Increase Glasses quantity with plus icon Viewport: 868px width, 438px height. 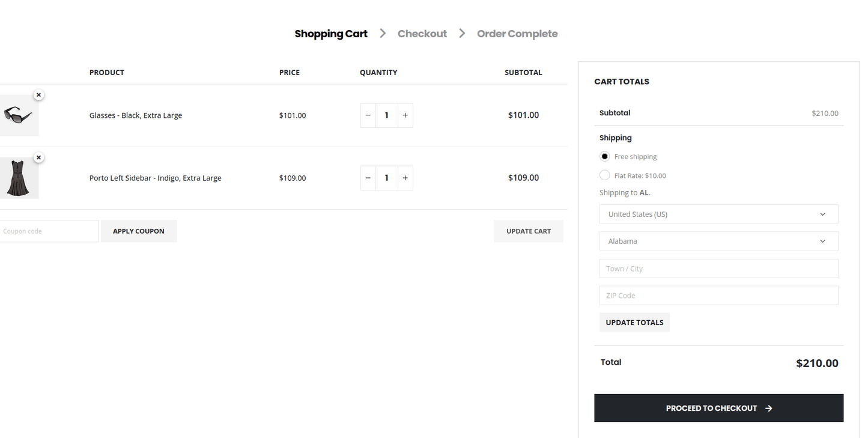(405, 115)
